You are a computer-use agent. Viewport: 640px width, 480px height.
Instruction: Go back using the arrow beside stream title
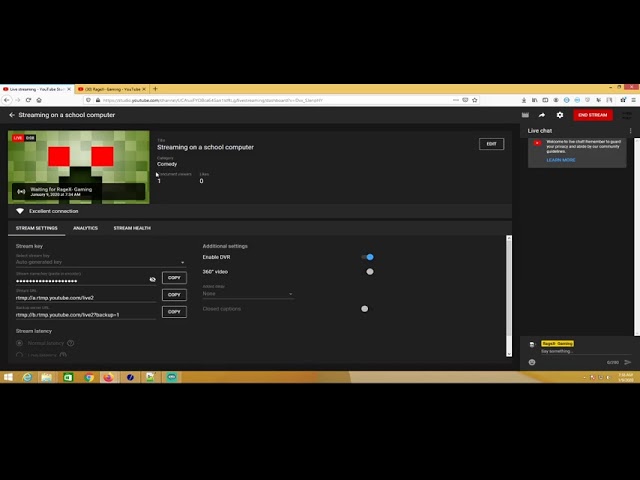click(x=12, y=115)
